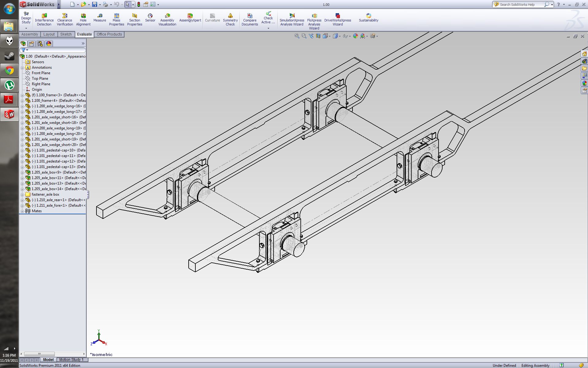
Task: Expand the Mates section in tree
Action: click(x=22, y=211)
